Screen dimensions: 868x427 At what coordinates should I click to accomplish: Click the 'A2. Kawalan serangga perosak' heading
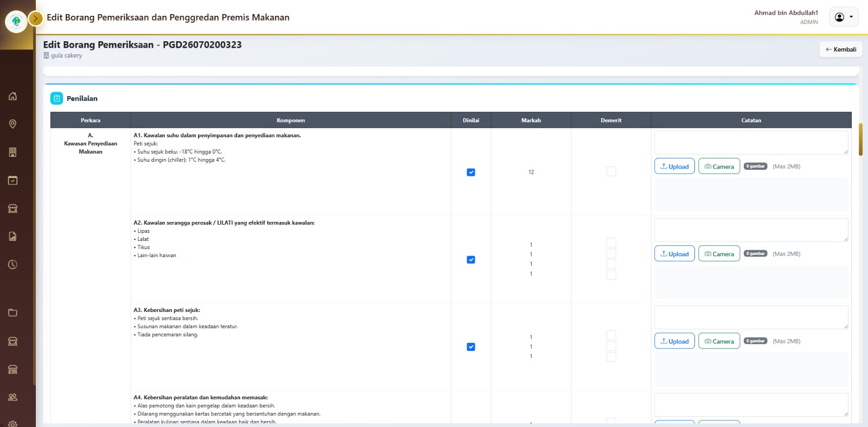coord(224,222)
